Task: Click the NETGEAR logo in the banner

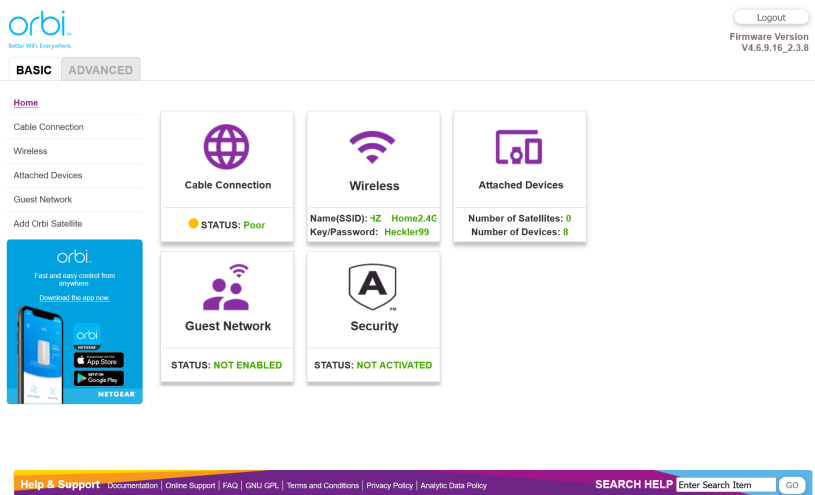Action: [x=116, y=394]
